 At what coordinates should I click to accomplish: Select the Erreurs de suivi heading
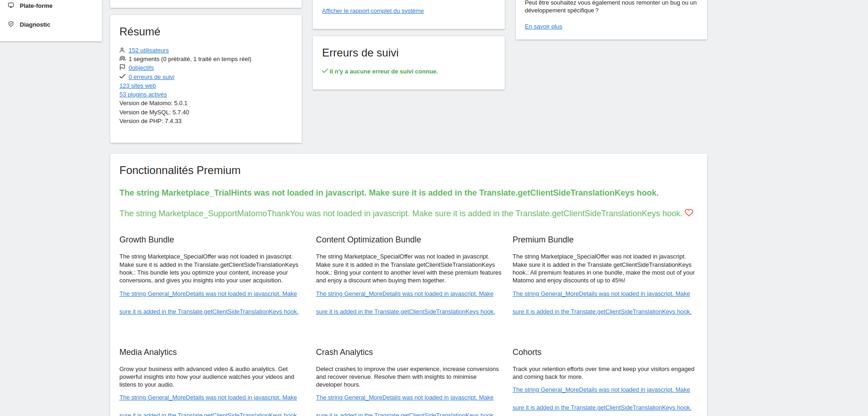[x=360, y=53]
